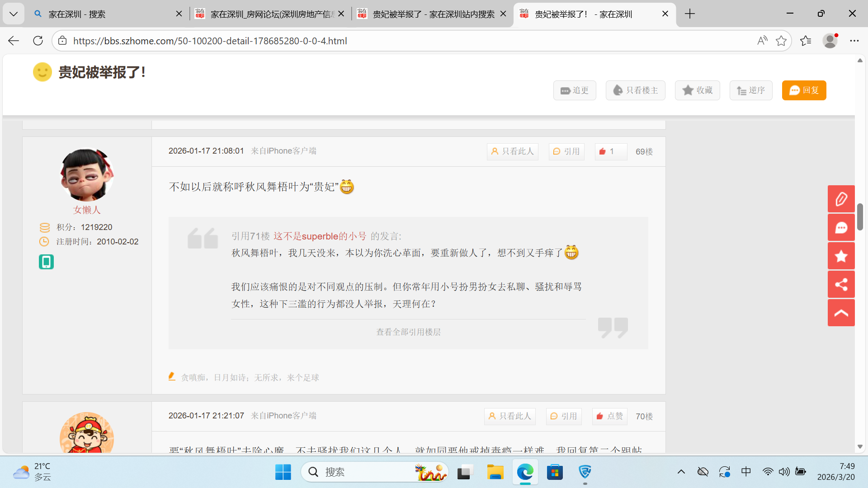The width and height of the screenshot is (868, 488).
Task: Click the green mobile phone badge icon
Action: click(x=46, y=262)
